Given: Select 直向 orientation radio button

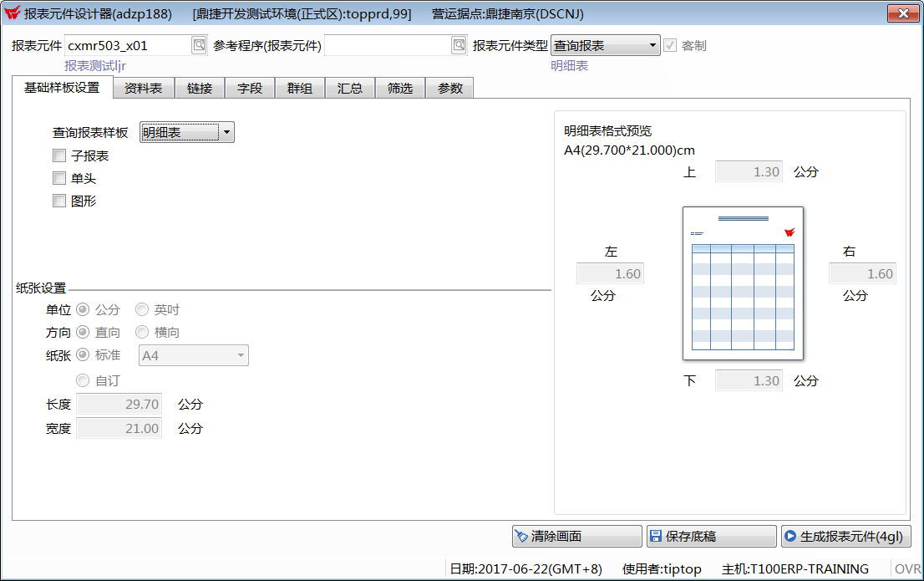Looking at the screenshot, I should [x=83, y=332].
